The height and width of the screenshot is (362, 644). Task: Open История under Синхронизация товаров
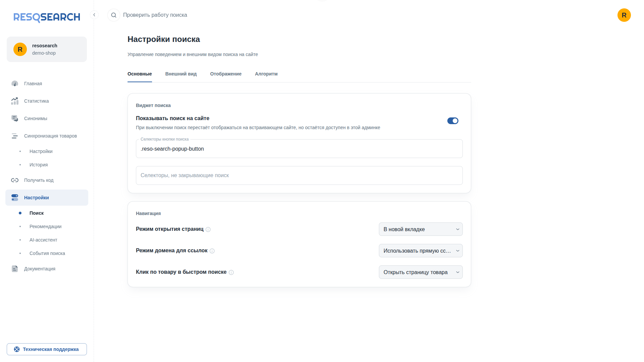47,165
